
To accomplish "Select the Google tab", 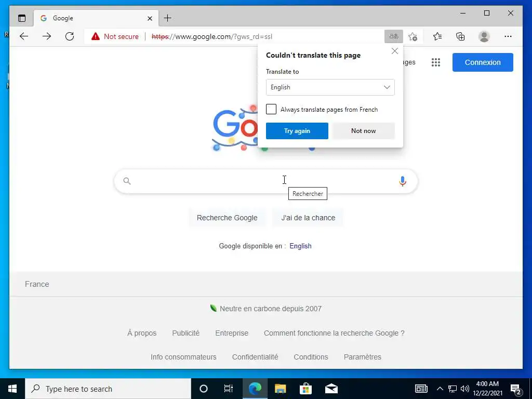I will (x=96, y=18).
